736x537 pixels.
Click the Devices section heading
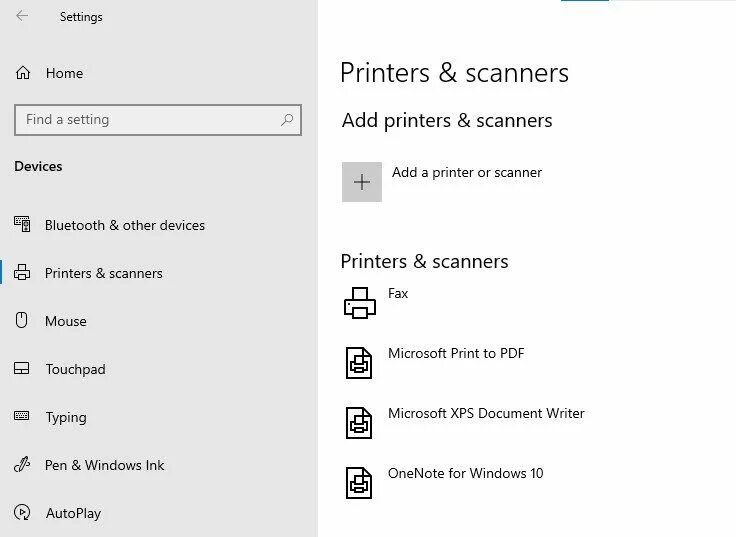(x=38, y=166)
